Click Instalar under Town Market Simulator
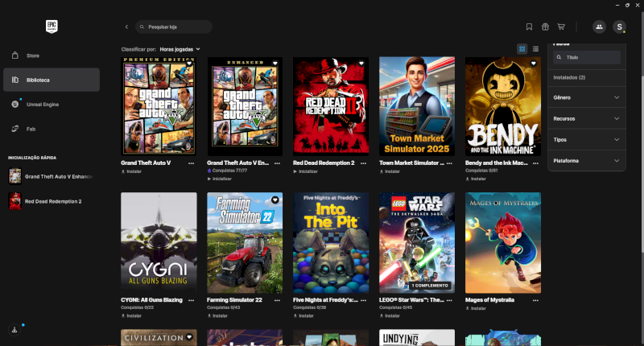 [390, 171]
